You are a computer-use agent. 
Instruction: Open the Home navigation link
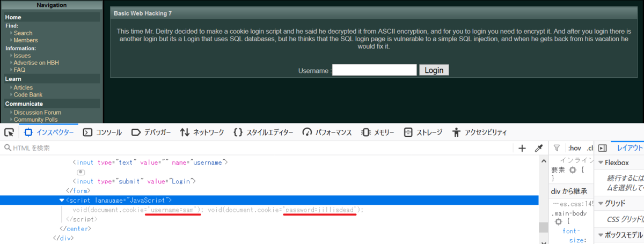13,17
